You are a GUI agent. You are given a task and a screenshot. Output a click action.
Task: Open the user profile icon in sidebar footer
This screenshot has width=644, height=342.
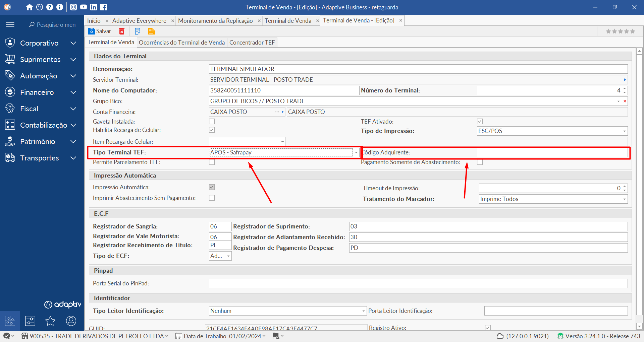click(71, 321)
